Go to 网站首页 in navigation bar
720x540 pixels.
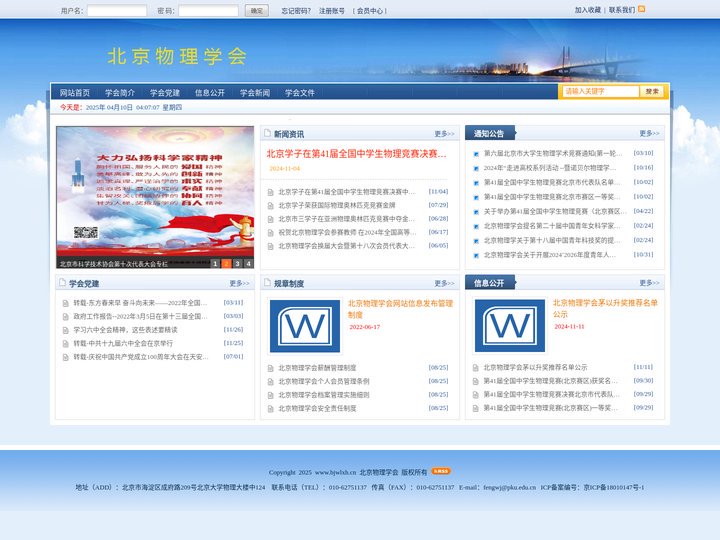(x=75, y=93)
